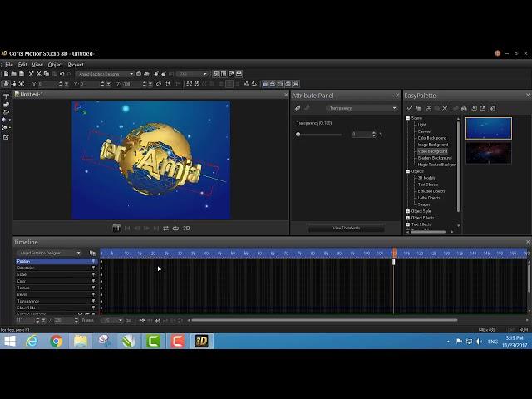Viewport: 532px width, 399px height.
Task: Select the 3D shapes tool below Text tool
Action: pos(6,105)
